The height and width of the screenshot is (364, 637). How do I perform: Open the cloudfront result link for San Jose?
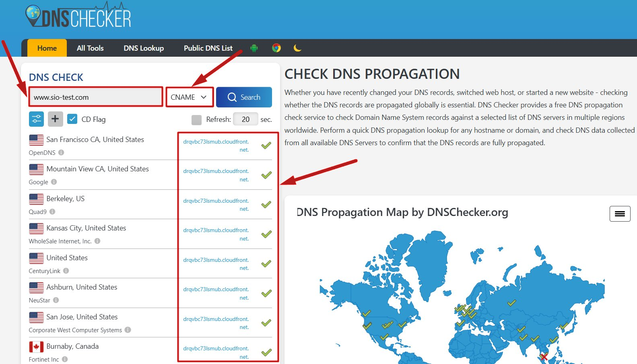click(216, 323)
